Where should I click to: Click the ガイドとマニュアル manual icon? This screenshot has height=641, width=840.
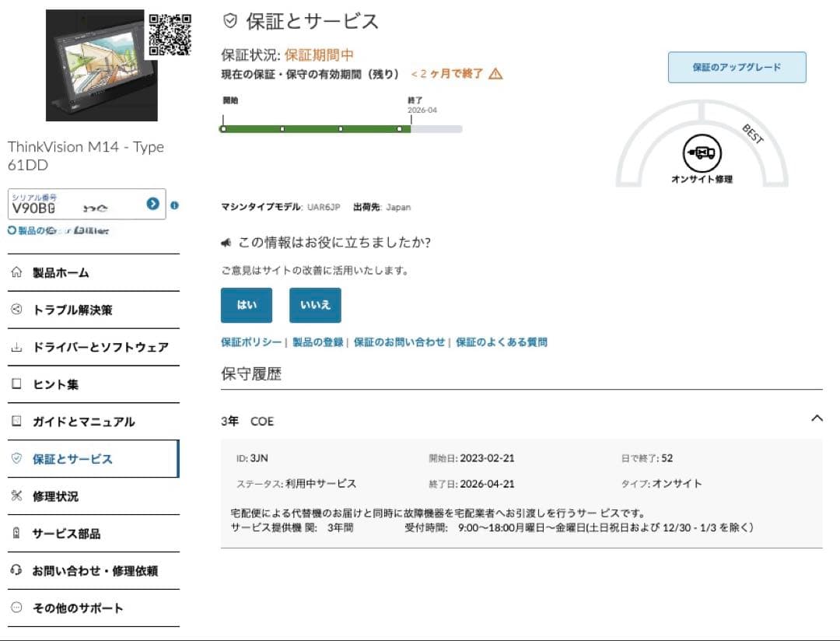click(x=16, y=422)
